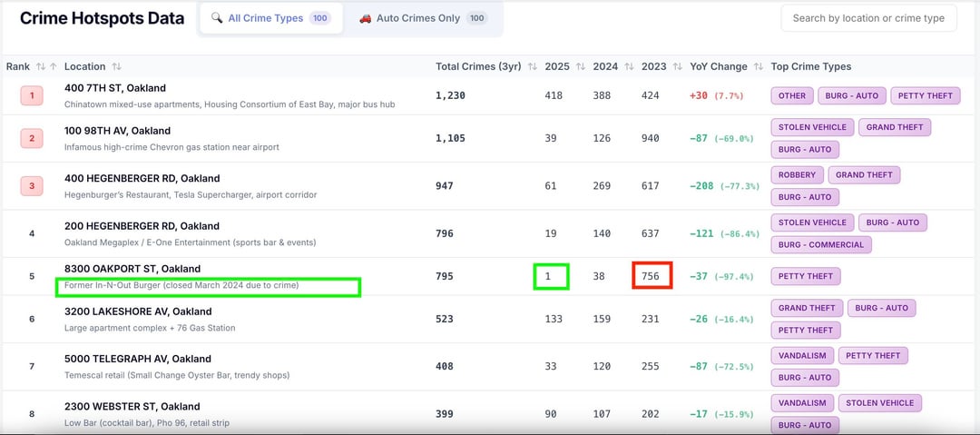Sort by Total Crimes (3yr) icon

pos(530,66)
